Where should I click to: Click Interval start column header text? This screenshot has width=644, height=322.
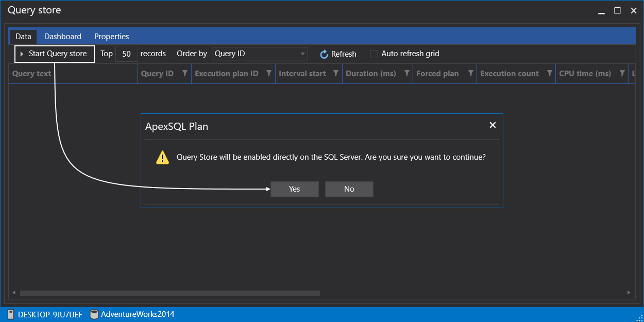point(302,74)
